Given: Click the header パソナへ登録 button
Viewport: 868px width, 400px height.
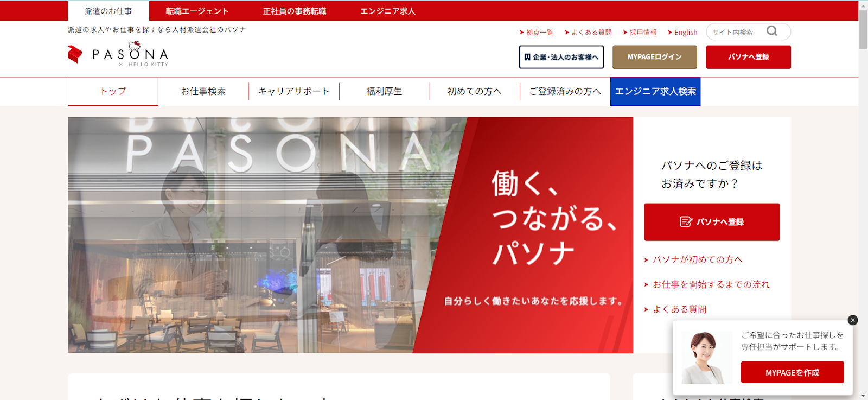Looking at the screenshot, I should (x=749, y=57).
